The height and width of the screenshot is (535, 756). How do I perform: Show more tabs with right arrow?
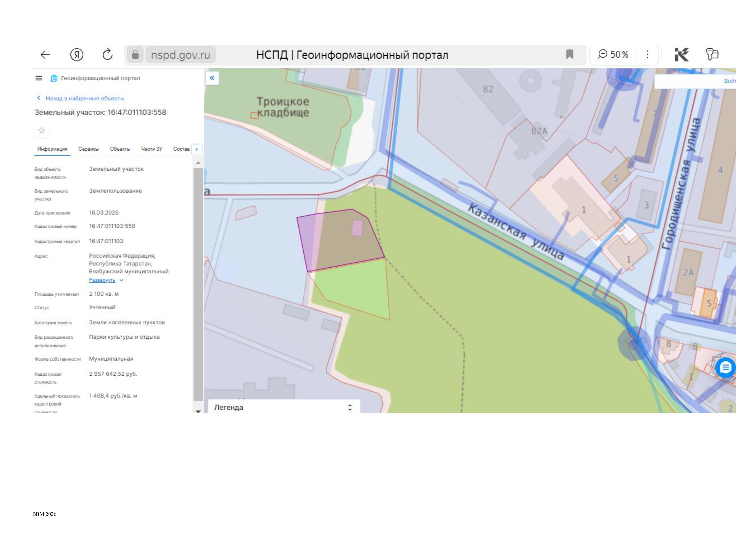coord(197,149)
